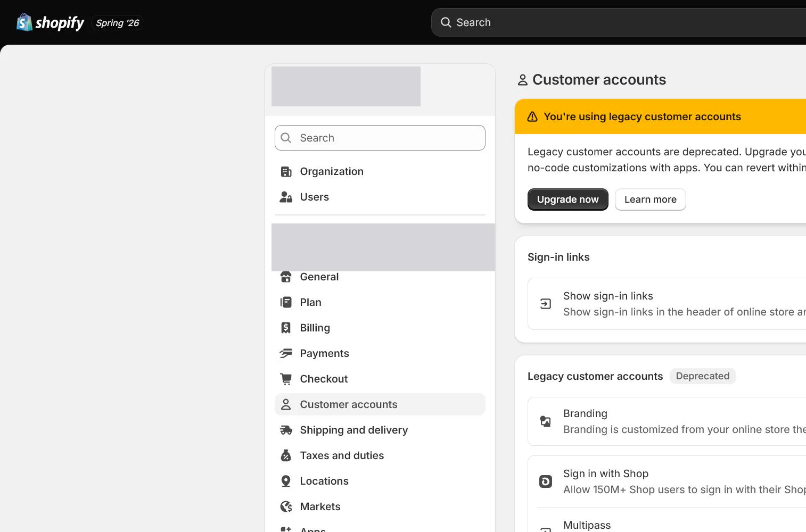The height and width of the screenshot is (532, 806).
Task: Click the Plan icon
Action: [286, 302]
